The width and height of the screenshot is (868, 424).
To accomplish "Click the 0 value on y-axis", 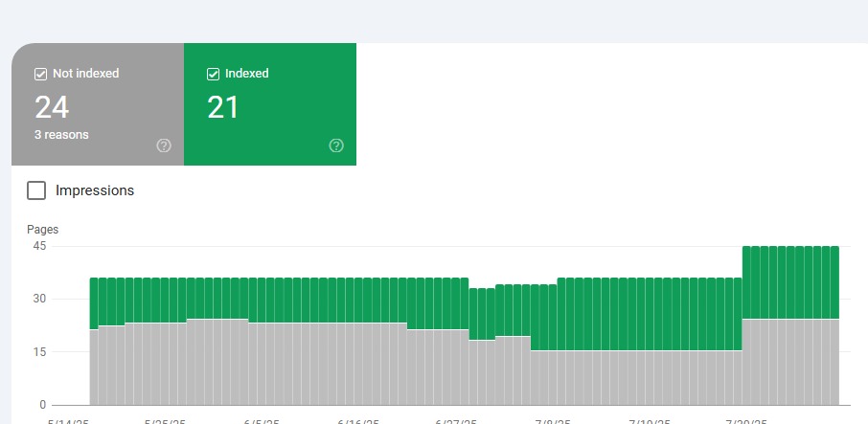I will coord(42,404).
